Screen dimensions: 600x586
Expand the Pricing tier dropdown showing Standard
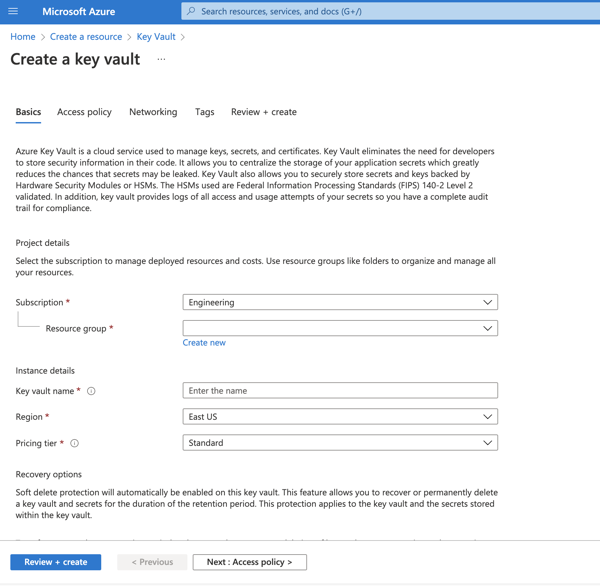pos(340,442)
